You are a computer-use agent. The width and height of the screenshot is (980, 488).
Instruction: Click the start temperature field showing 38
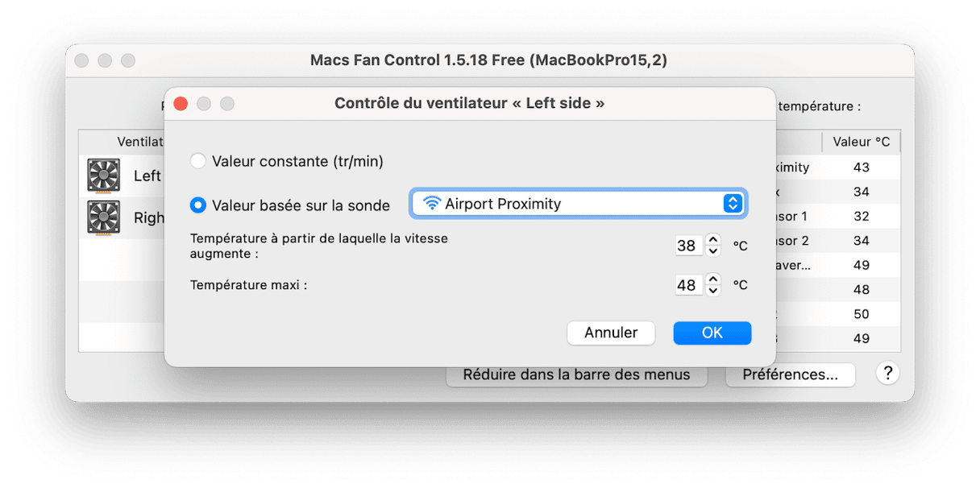(688, 246)
